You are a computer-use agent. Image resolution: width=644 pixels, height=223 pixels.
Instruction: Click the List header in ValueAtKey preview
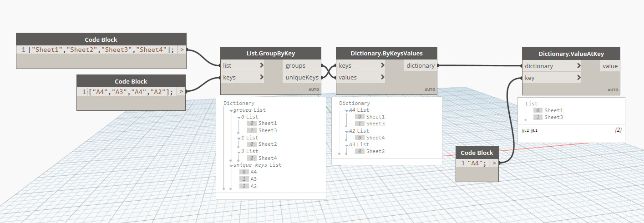(532, 104)
